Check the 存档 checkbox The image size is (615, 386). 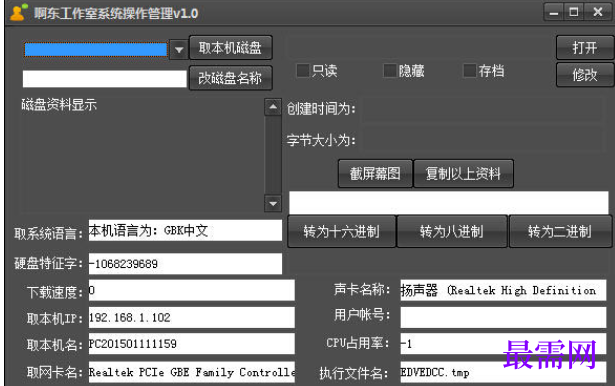[x=470, y=71]
